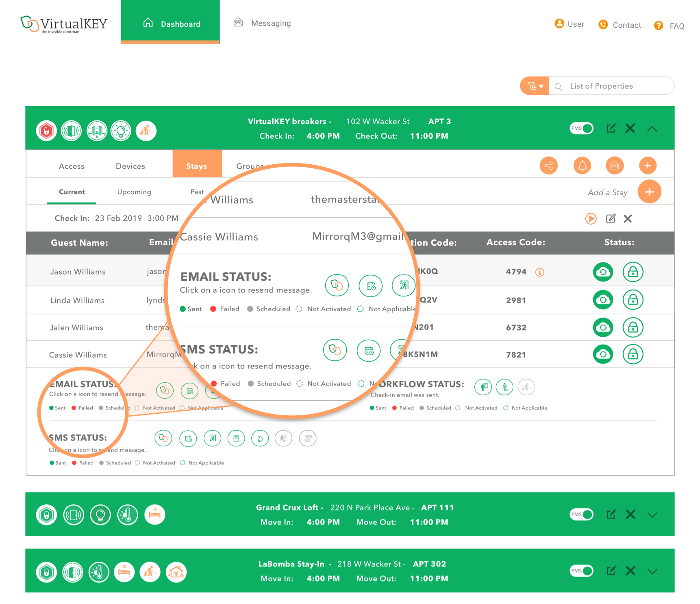Toggle PMS switch for LaBomba Stay-In

pyautogui.click(x=581, y=571)
